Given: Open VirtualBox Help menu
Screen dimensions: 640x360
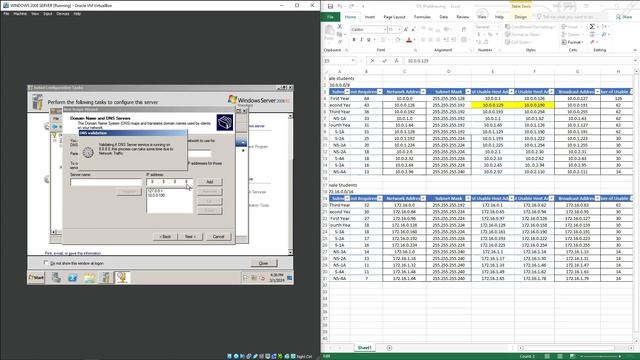Looking at the screenshot, I should pyautogui.click(x=77, y=13).
